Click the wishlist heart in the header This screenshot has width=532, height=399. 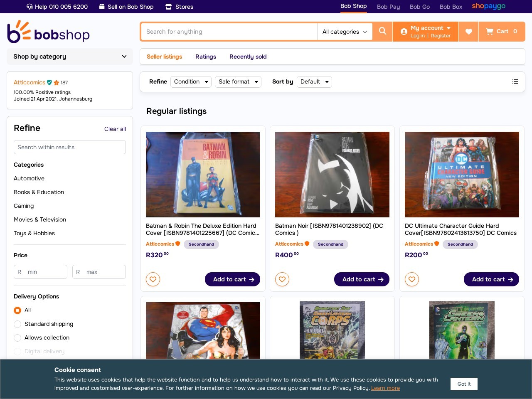[x=468, y=32]
